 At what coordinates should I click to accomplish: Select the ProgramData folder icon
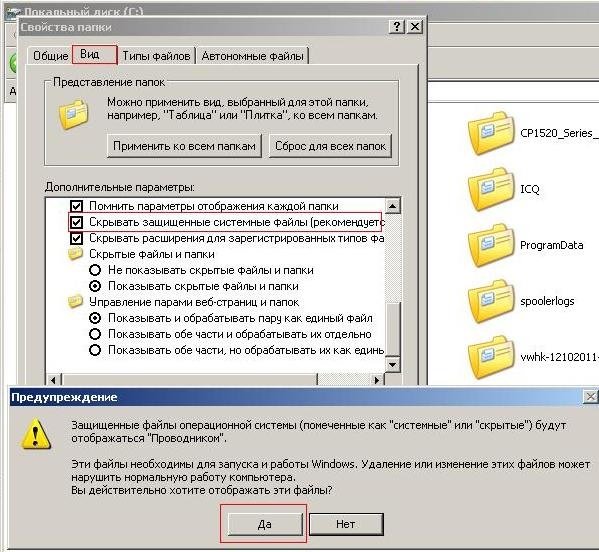492,245
